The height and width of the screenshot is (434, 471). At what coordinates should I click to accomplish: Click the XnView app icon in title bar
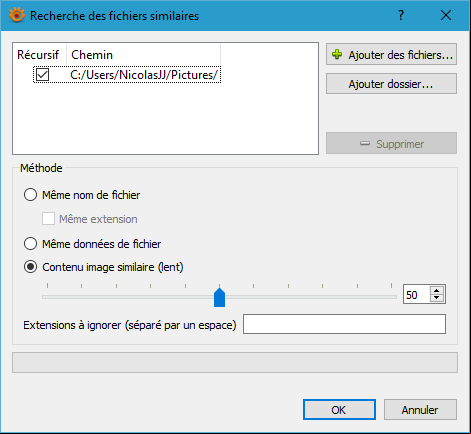click(x=17, y=15)
